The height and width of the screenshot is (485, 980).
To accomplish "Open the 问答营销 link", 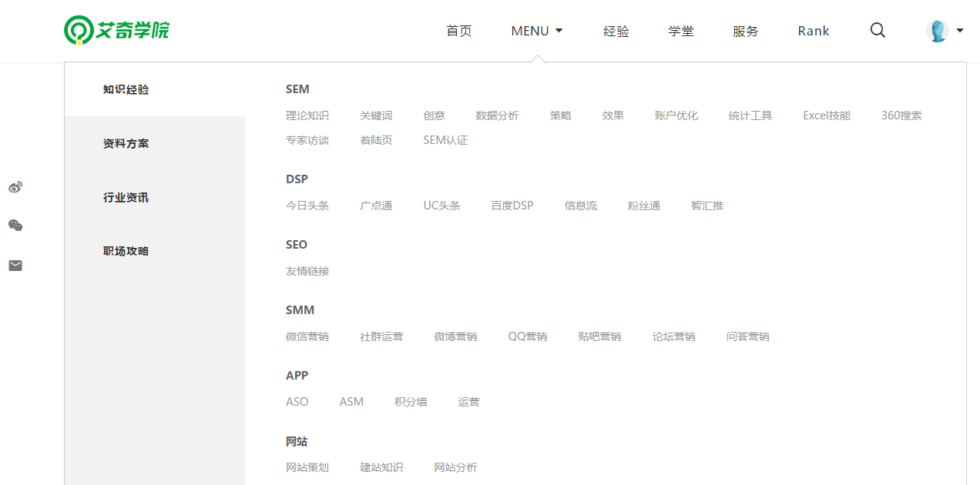I will tap(747, 336).
